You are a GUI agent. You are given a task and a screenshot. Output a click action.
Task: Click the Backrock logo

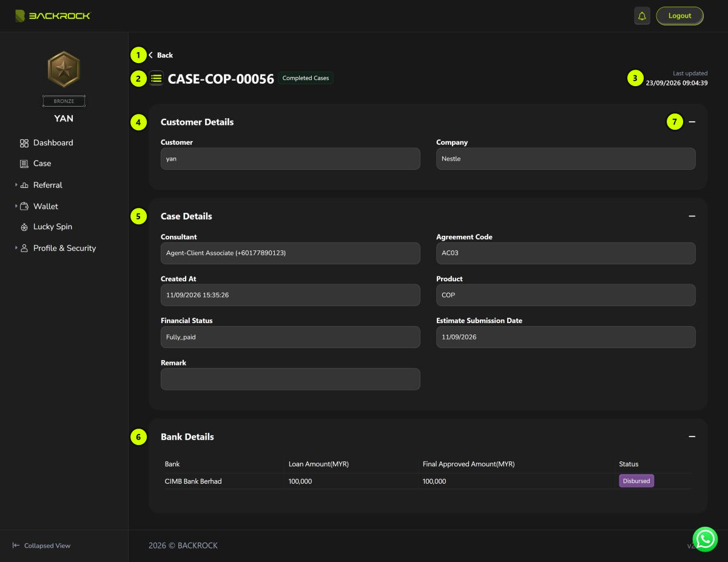click(x=52, y=16)
